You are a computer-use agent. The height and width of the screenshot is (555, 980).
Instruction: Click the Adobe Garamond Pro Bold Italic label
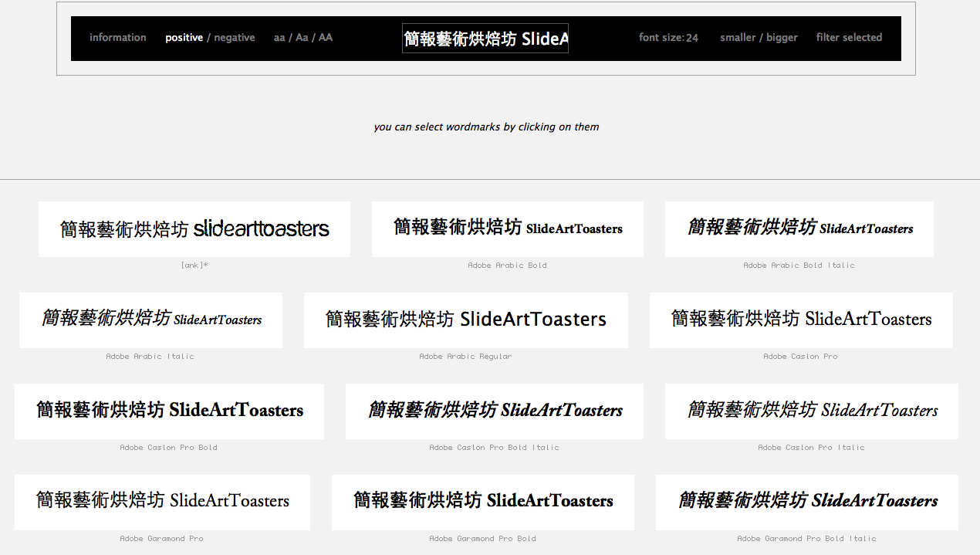[807, 539]
